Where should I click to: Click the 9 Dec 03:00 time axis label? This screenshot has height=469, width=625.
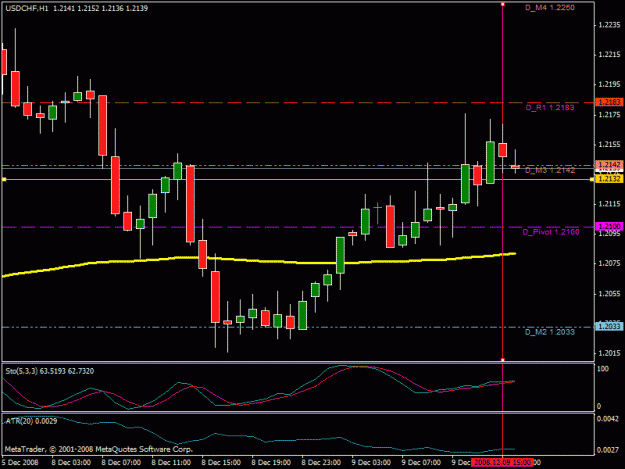click(x=371, y=463)
